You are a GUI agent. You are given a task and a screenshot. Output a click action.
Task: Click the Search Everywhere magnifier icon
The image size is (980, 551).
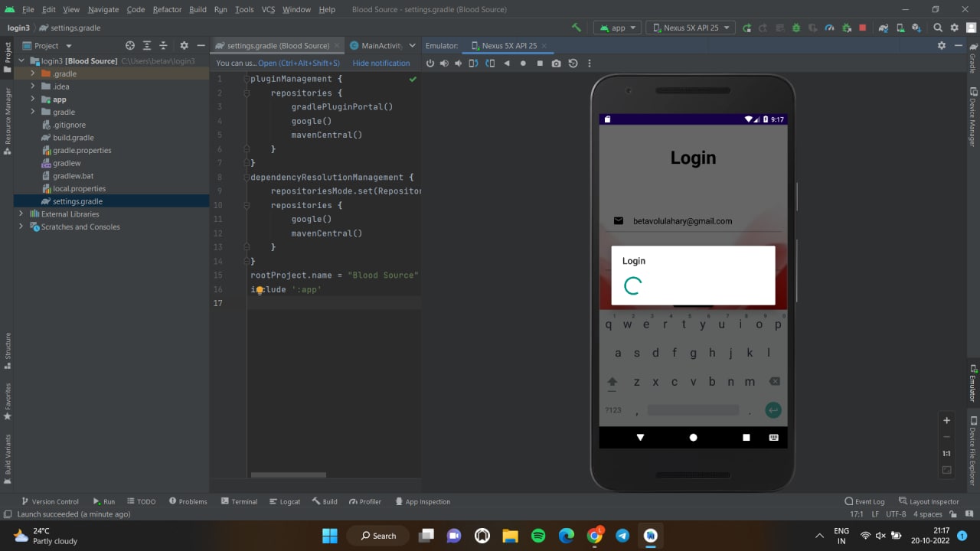tap(938, 28)
